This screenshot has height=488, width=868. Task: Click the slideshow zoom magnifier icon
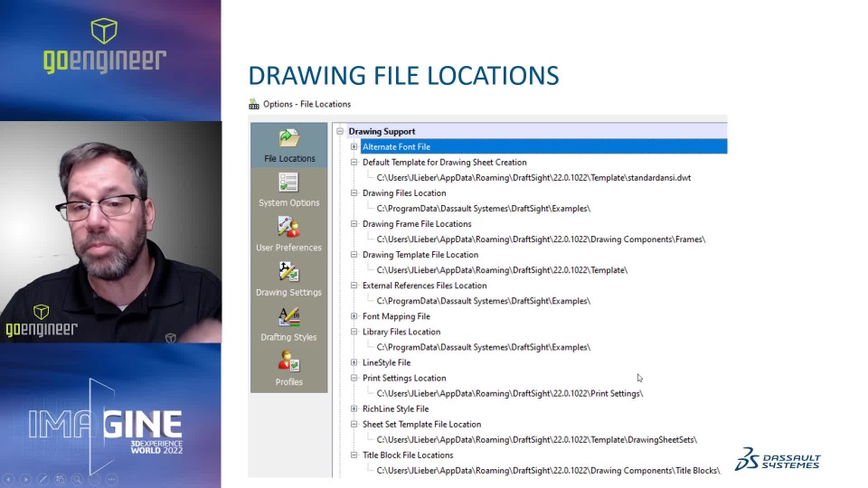(x=78, y=479)
